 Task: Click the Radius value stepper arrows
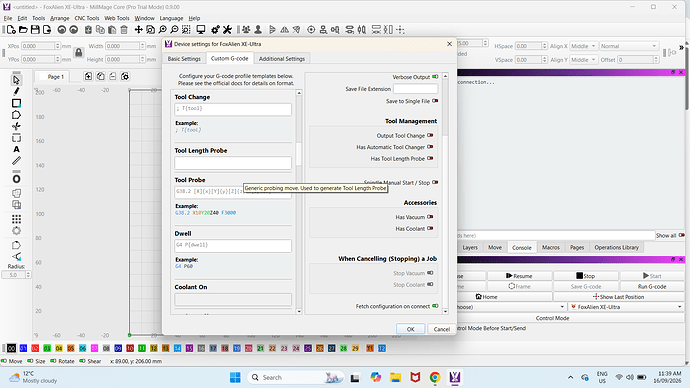tap(28, 275)
